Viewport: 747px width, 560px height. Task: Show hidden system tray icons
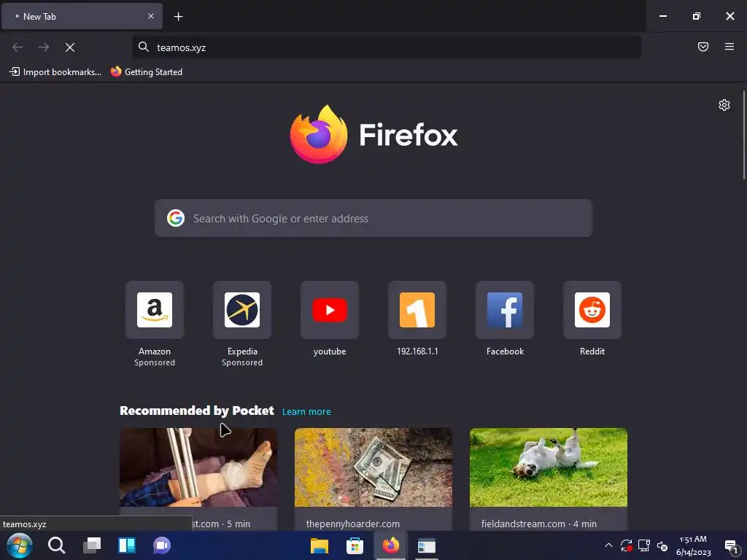608,545
